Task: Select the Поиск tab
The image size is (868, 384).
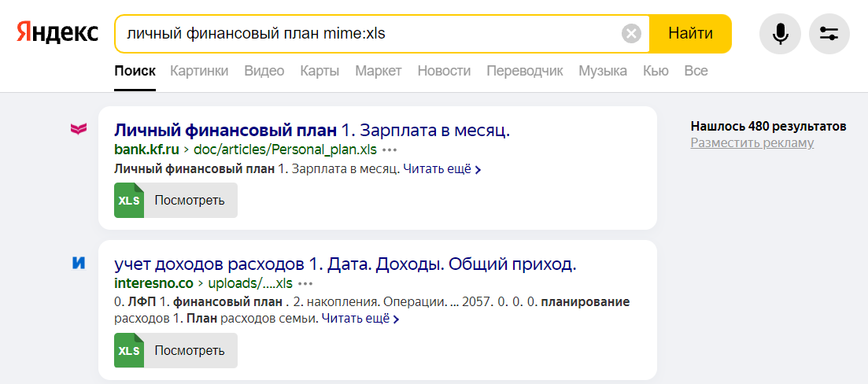Action: [x=135, y=71]
